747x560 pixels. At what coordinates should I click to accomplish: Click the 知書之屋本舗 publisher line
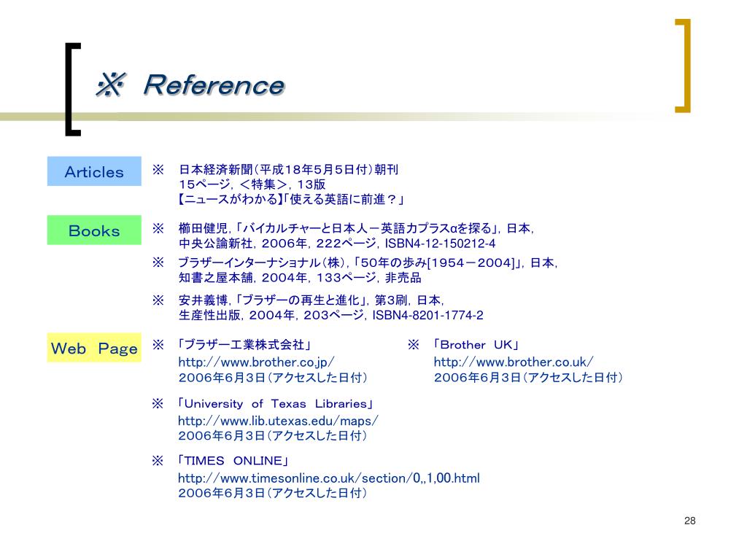(x=300, y=278)
